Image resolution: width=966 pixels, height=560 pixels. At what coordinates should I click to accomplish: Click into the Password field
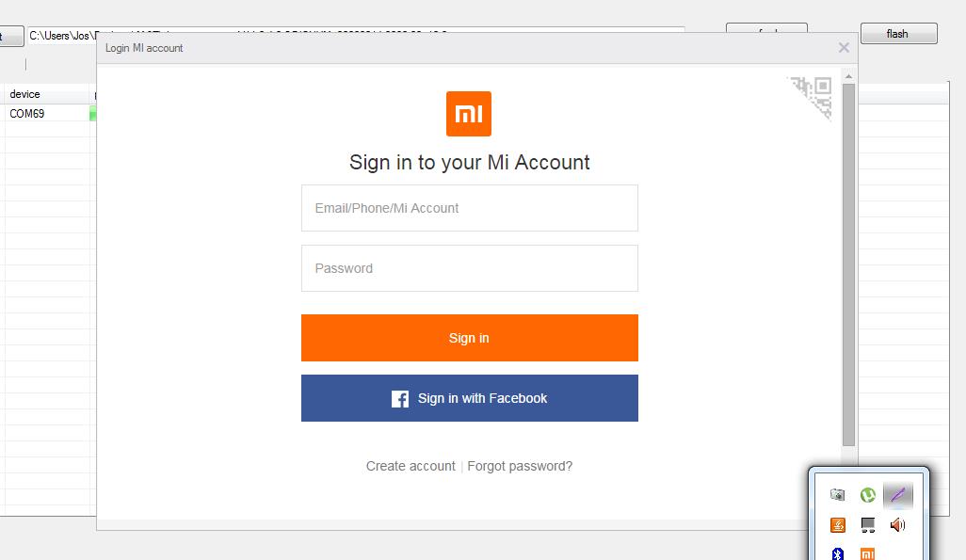point(469,268)
